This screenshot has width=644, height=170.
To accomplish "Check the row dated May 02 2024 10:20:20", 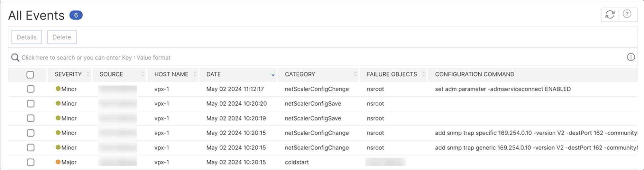I will coord(31,104).
